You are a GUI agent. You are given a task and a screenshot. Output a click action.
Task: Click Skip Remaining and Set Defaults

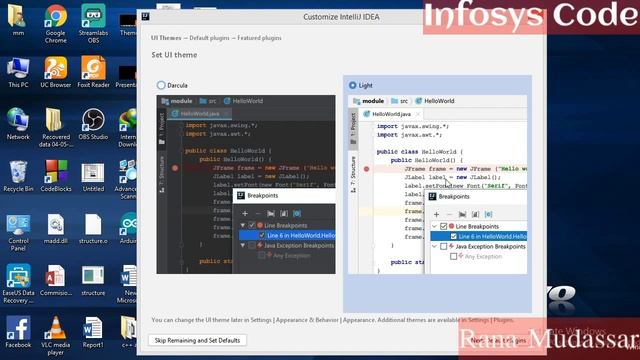point(197,340)
